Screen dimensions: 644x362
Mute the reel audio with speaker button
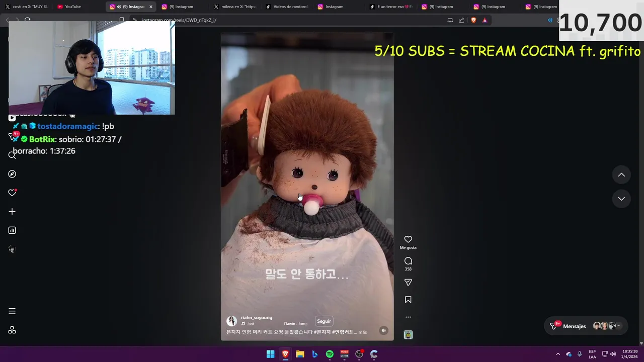[383, 330]
